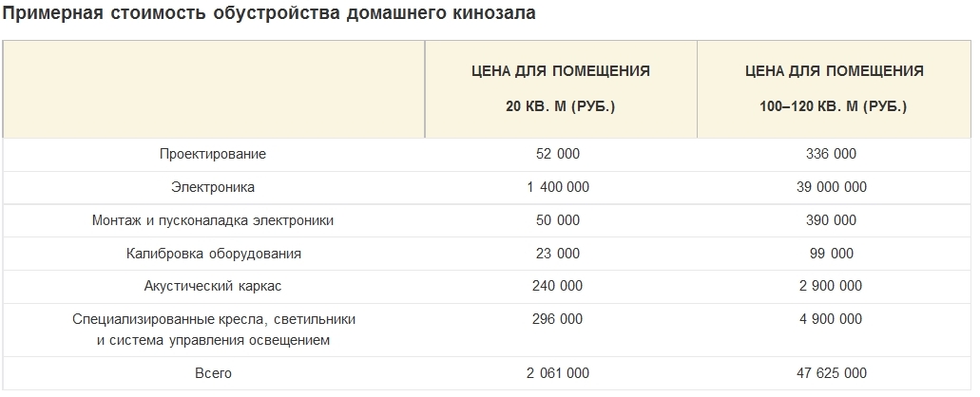
Task: Click the total 2 061 000 cell
Action: tap(558, 373)
